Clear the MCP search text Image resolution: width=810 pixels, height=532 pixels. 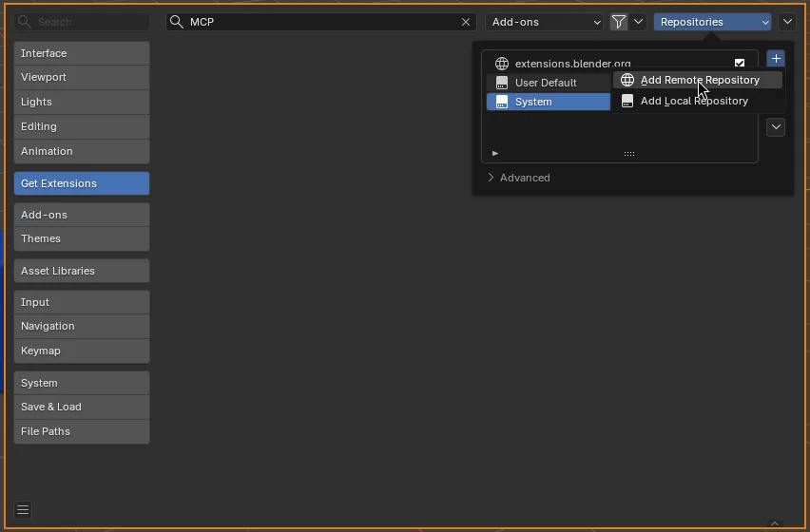(466, 22)
